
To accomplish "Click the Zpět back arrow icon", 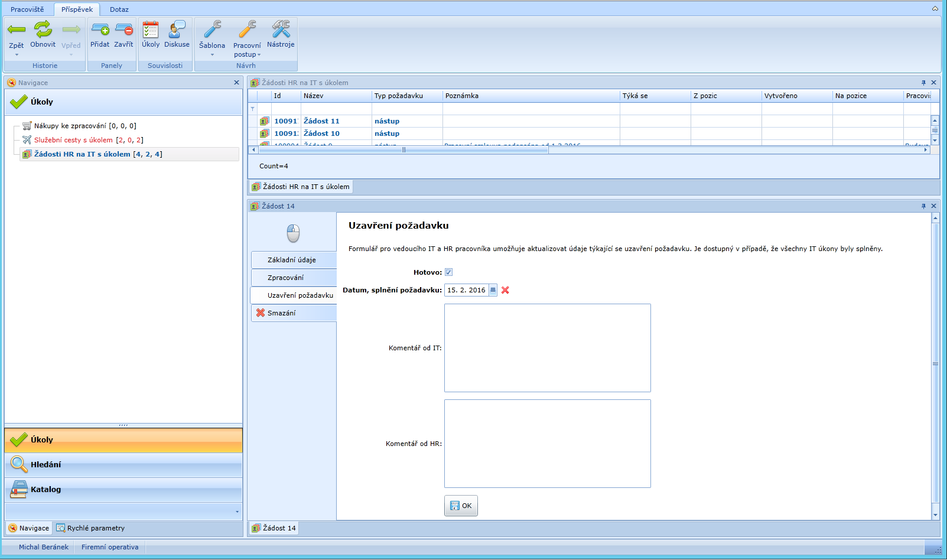I will point(17,30).
